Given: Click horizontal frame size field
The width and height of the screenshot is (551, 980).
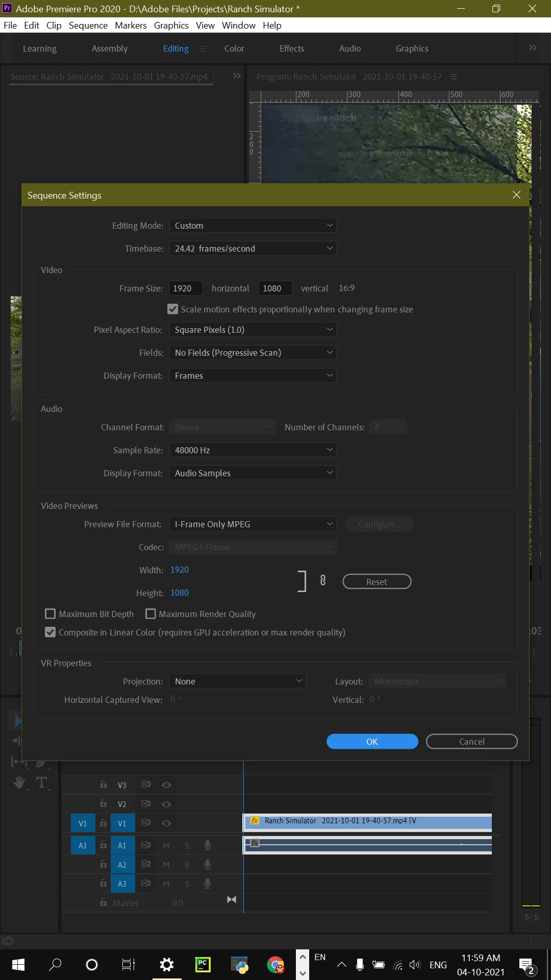Looking at the screenshot, I should 186,288.
